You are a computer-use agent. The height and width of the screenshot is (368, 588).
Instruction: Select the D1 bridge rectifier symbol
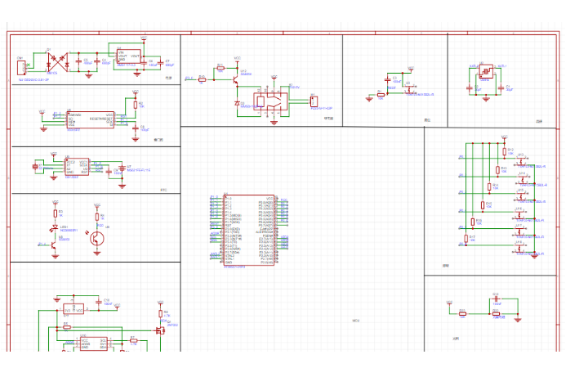(58, 62)
